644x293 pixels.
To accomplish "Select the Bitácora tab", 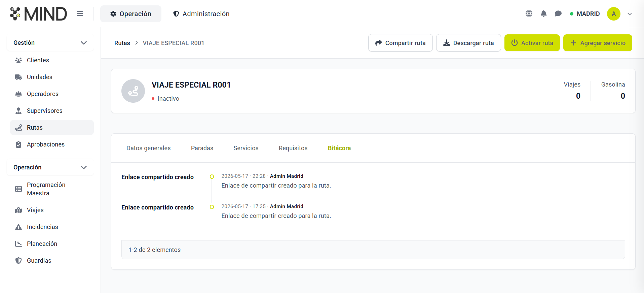I will [x=339, y=148].
